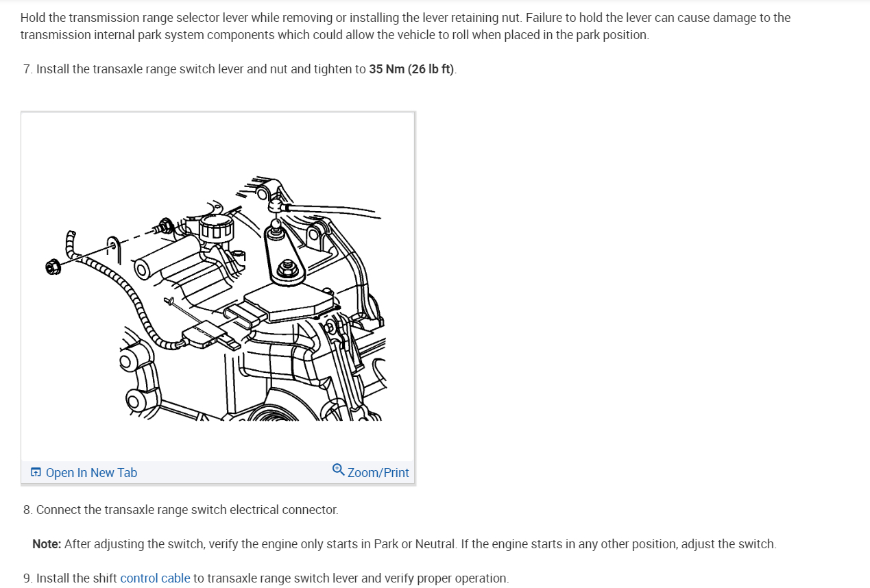
Task: Select the Zoom/Print text link
Action: click(x=378, y=473)
